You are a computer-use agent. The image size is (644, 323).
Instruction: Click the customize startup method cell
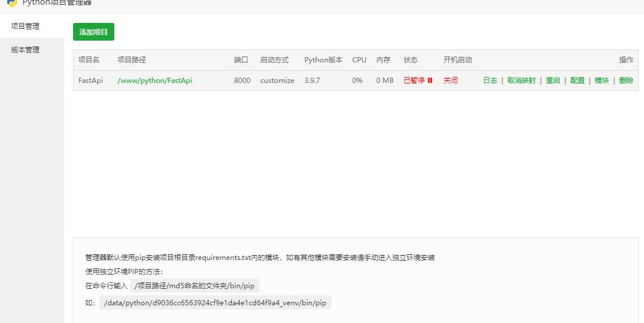click(x=277, y=81)
